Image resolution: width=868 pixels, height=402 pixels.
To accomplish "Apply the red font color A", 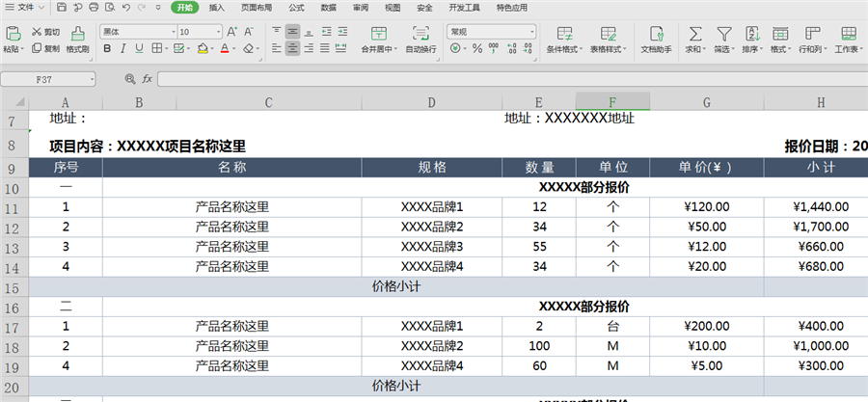I will (x=225, y=48).
